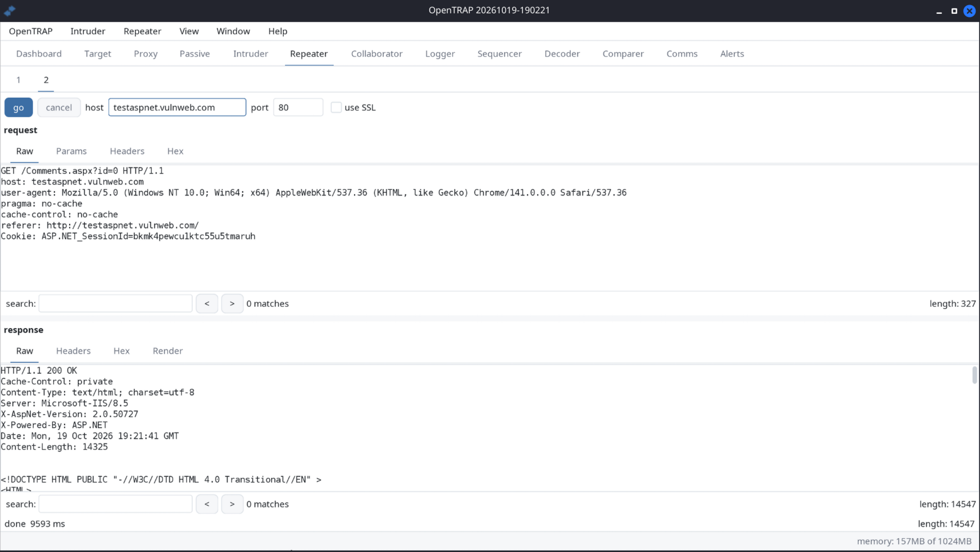Click the cancel button
The width and height of the screenshot is (980, 552).
[59, 107]
